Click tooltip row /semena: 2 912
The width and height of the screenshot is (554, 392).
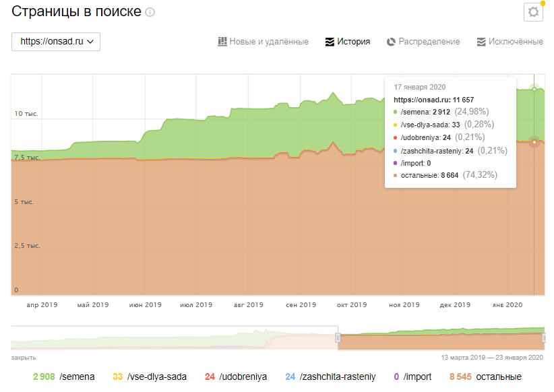tap(441, 112)
